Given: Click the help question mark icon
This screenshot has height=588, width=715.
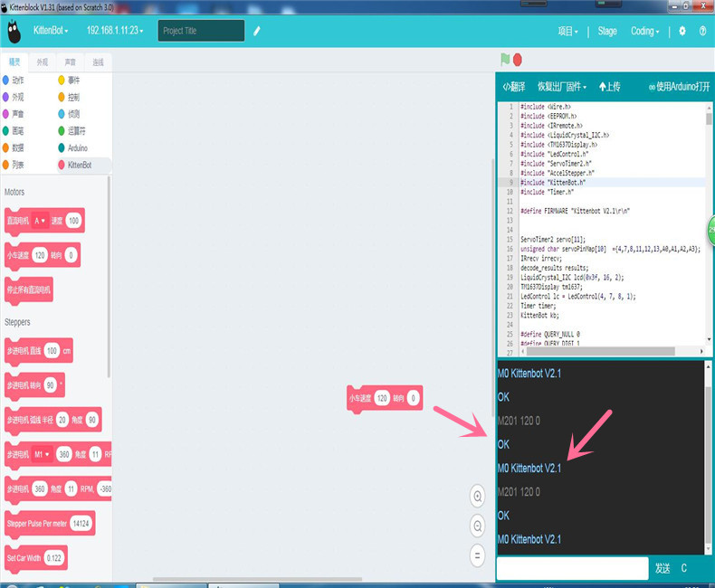Looking at the screenshot, I should click(x=702, y=31).
